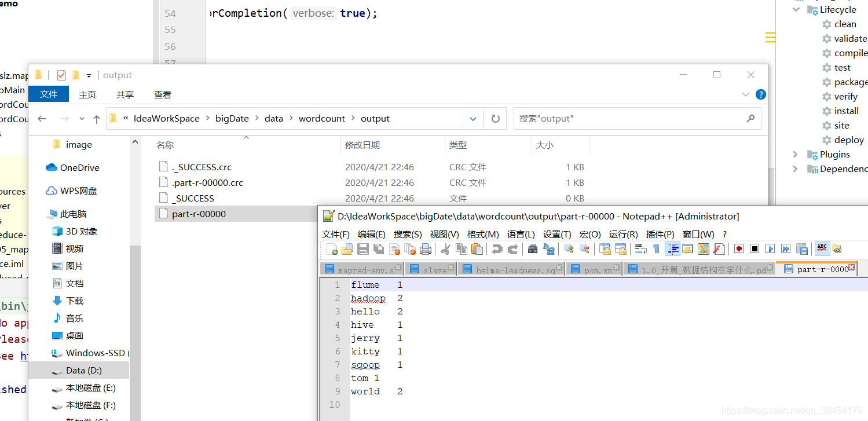The width and height of the screenshot is (868, 421).
Task: Click Save All icon in Notepad++ toolbar
Action: tap(379, 249)
